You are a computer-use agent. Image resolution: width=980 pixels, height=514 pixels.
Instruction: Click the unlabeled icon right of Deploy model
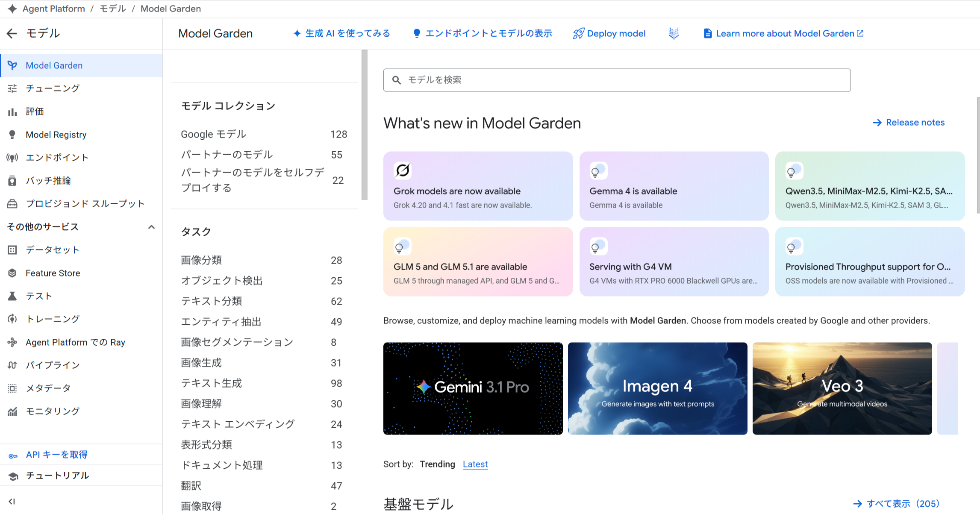(674, 33)
